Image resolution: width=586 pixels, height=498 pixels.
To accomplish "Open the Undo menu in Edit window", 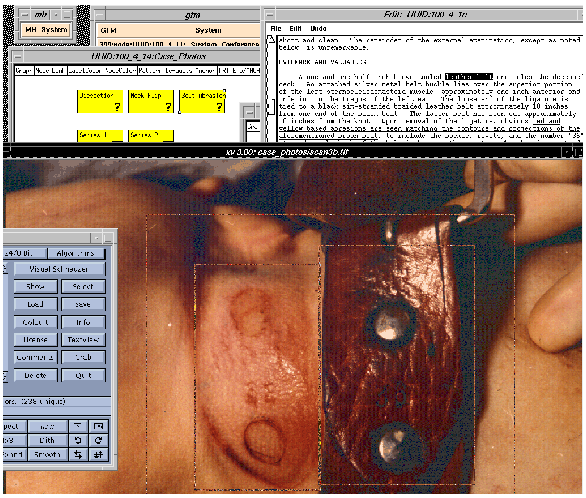I will (x=318, y=29).
